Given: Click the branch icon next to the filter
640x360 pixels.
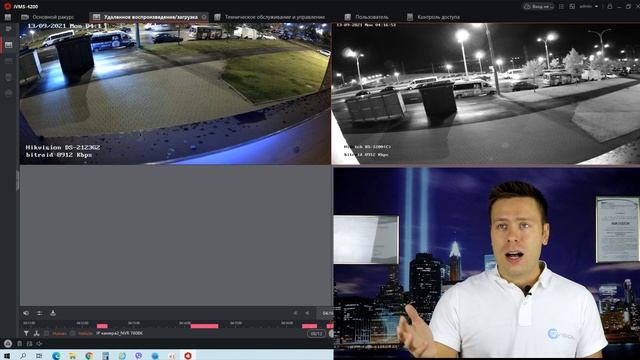Looking at the screenshot, I should [x=36, y=333].
